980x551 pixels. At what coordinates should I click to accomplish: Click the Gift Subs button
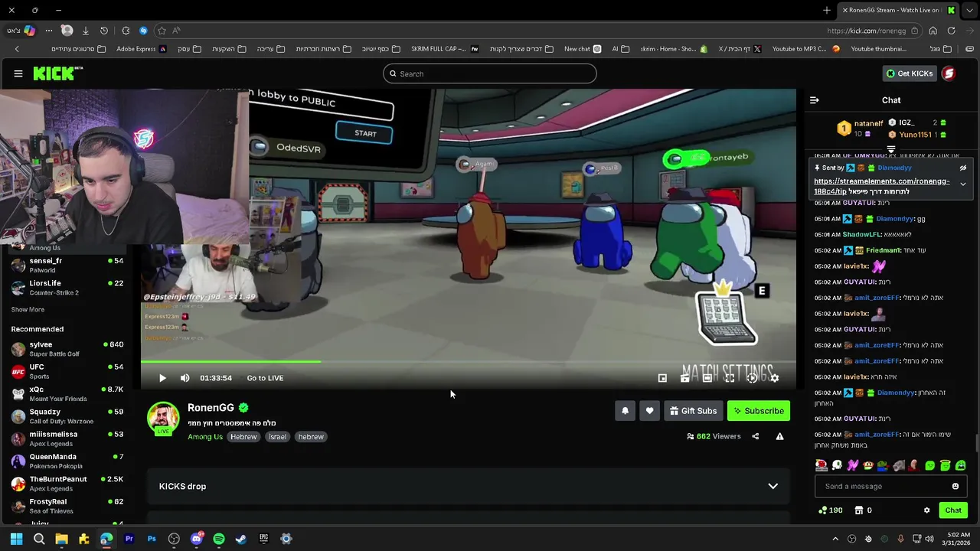pos(693,411)
